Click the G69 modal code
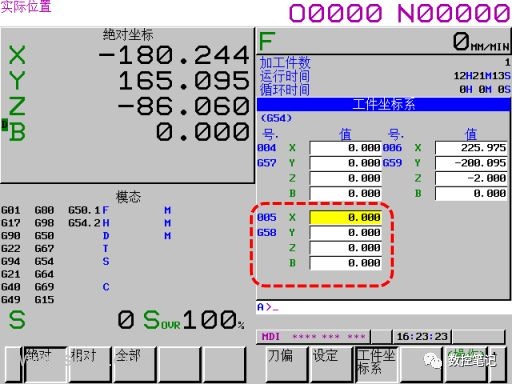 [44, 287]
